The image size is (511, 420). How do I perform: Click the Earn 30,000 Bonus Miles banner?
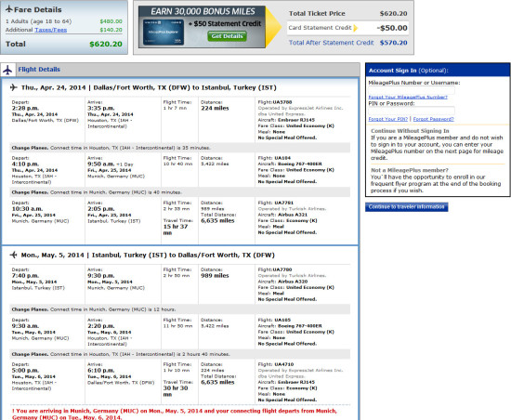[202, 27]
